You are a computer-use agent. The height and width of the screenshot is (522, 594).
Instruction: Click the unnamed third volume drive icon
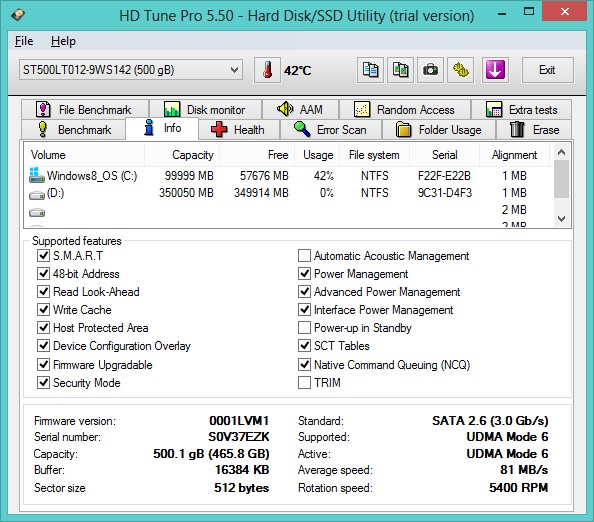(x=37, y=213)
